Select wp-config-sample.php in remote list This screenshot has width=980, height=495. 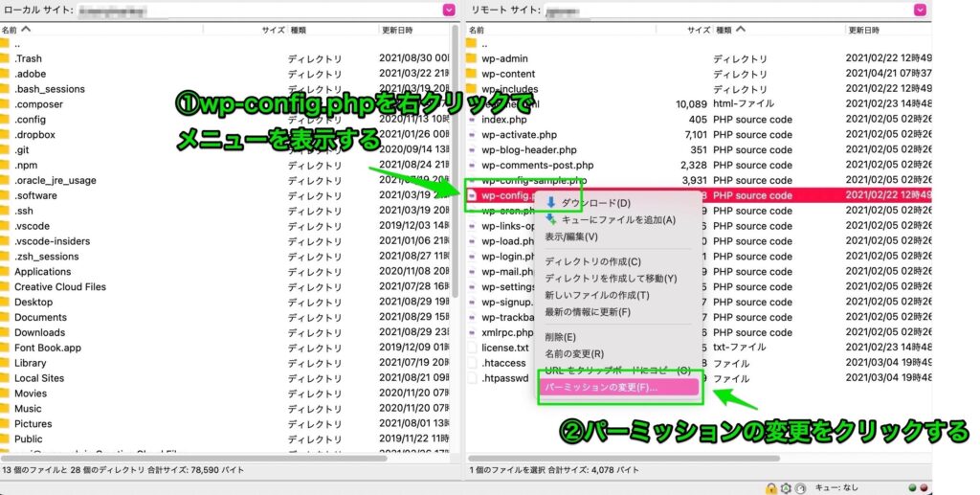point(699,180)
